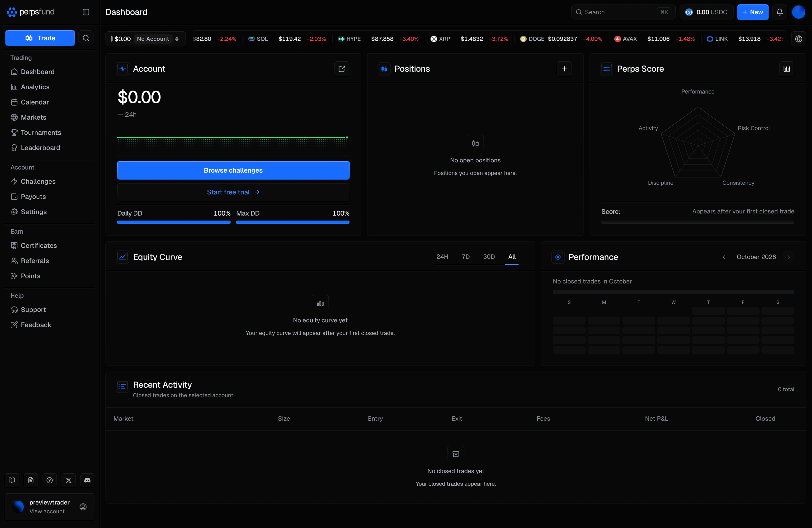Add a position with plus icon
This screenshot has height=528, width=812.
coord(564,69)
